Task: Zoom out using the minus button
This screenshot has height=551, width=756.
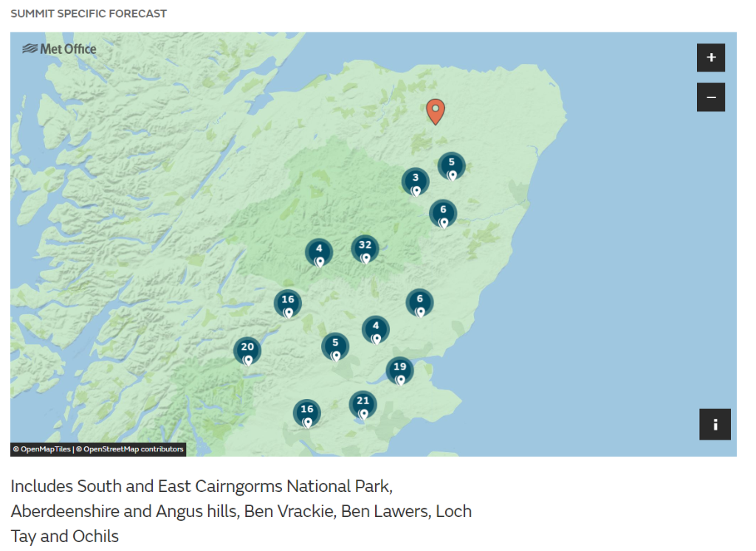Action: coord(710,97)
